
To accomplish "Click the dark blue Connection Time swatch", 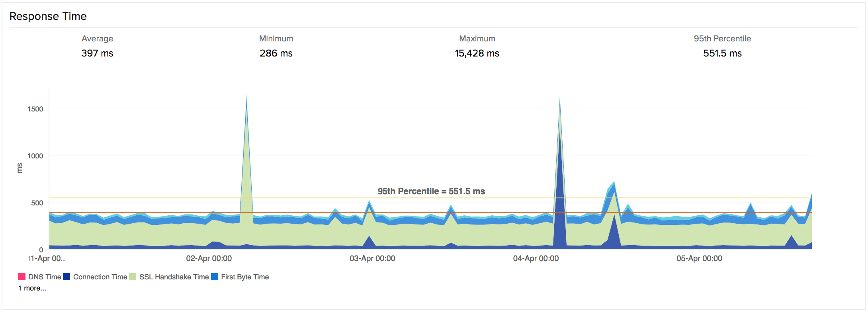I will coord(66,277).
